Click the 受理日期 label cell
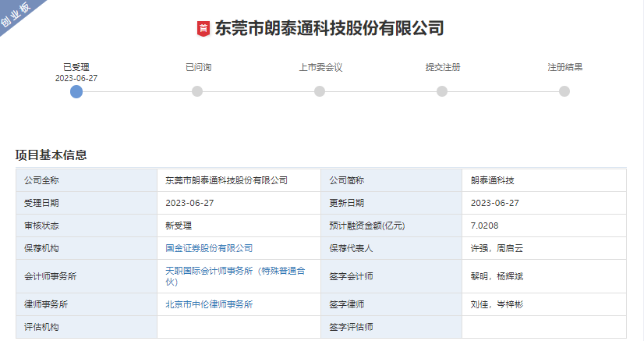Viewport: 644px width, 341px height. click(x=87, y=203)
